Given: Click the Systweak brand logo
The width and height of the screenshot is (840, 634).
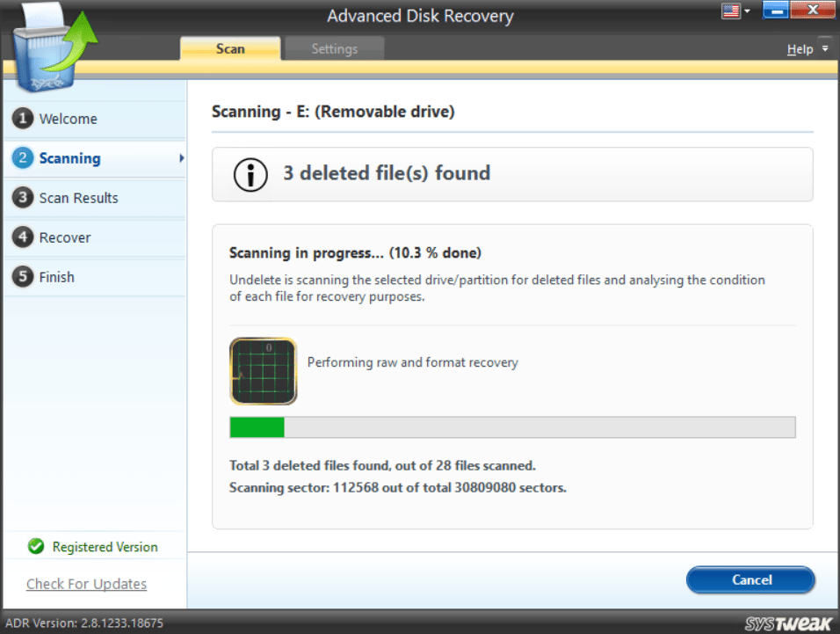Looking at the screenshot, I should pyautogui.click(x=787, y=623).
